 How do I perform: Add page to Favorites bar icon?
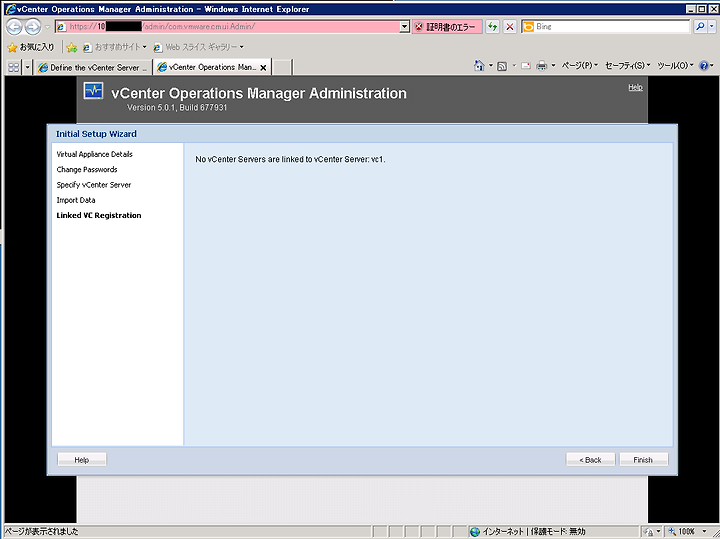pos(71,47)
